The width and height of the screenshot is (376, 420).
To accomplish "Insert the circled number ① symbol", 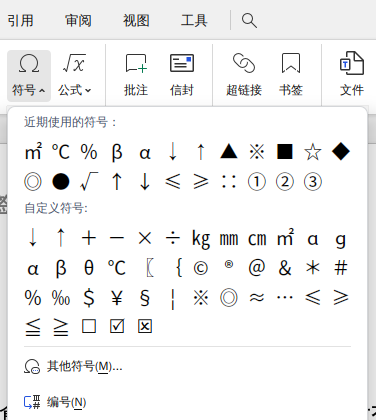I will 257,182.
